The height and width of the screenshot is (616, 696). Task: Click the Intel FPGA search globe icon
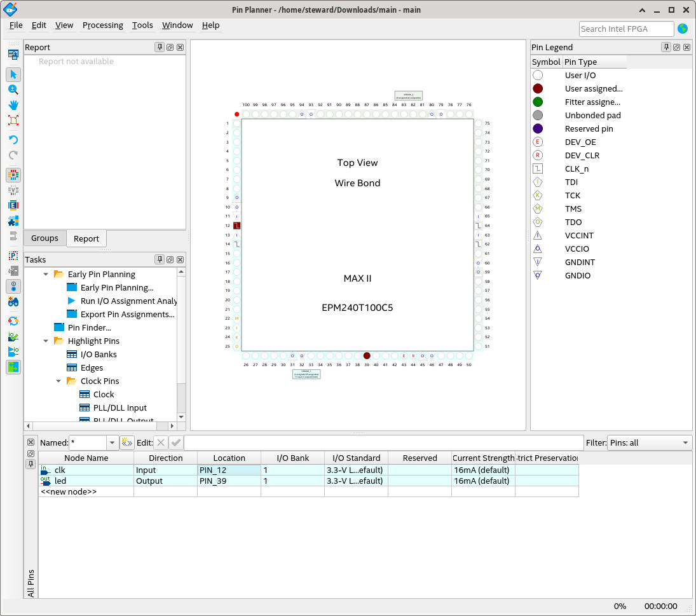[x=683, y=29]
